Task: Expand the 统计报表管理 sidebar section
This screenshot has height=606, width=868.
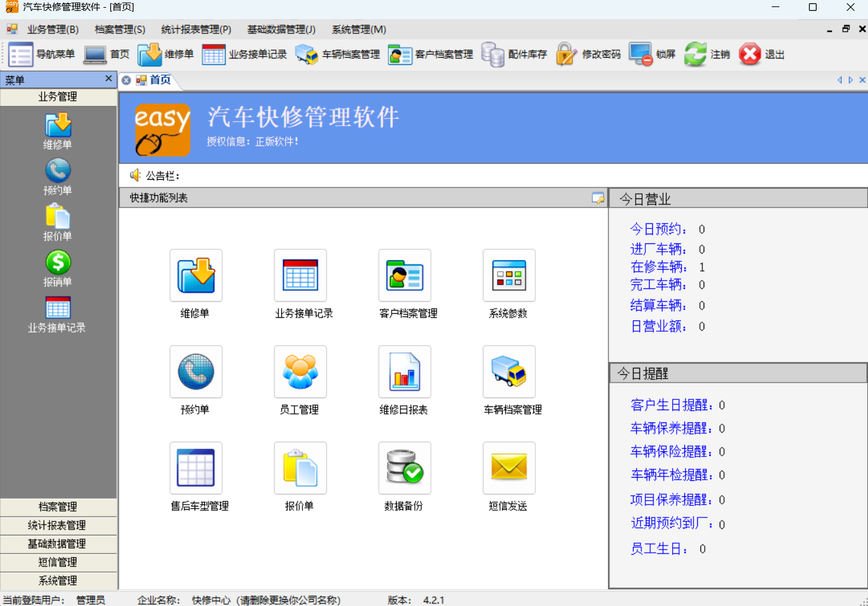Action: pos(58,525)
